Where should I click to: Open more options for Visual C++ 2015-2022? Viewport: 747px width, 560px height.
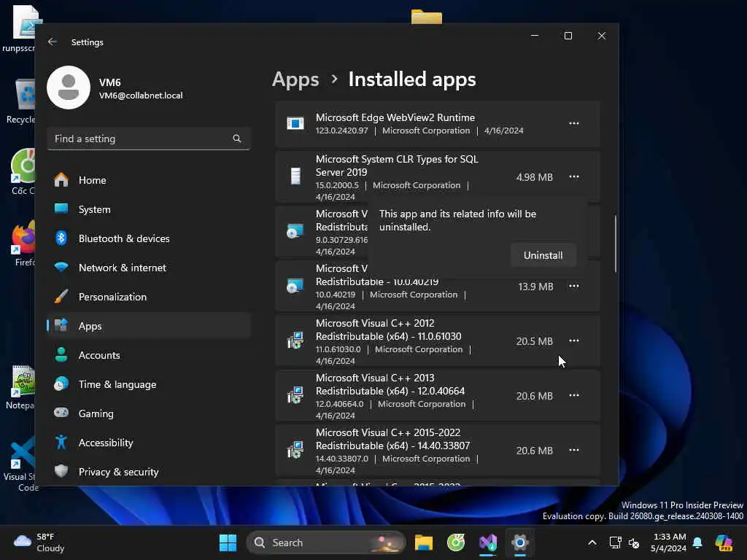pyautogui.click(x=574, y=451)
